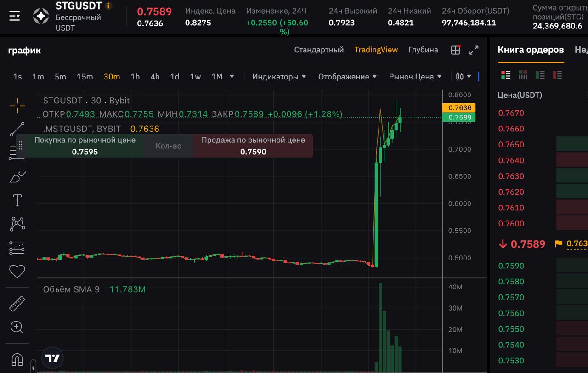Click the orange mark price flag icon
Screen dimensions: 588x373
pos(559,243)
